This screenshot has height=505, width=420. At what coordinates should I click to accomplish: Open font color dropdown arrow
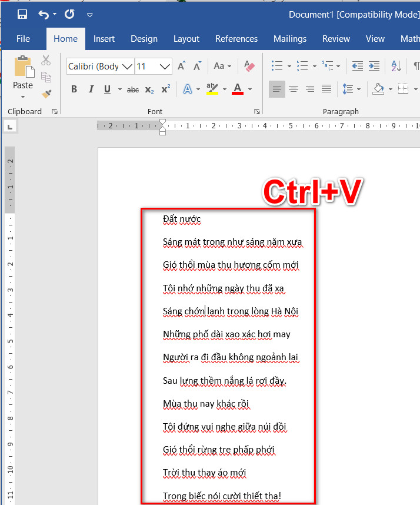coord(250,89)
